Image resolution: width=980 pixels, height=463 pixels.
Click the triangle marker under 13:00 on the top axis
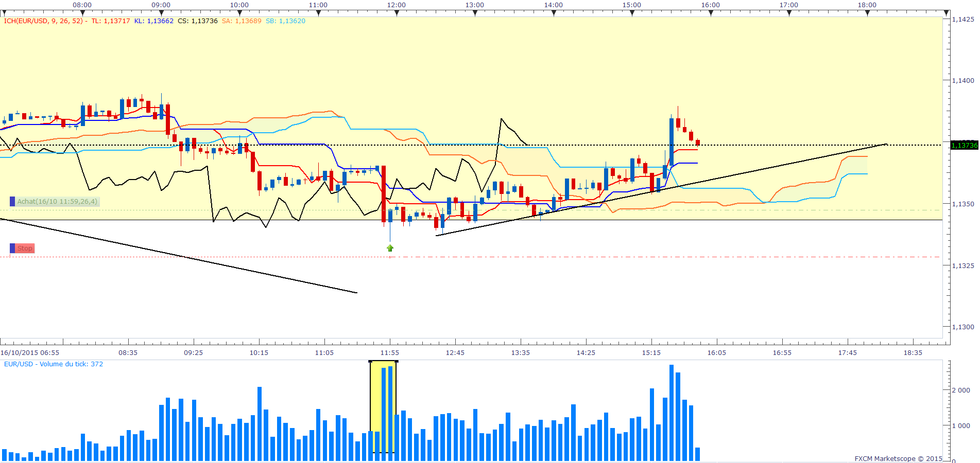[475, 13]
